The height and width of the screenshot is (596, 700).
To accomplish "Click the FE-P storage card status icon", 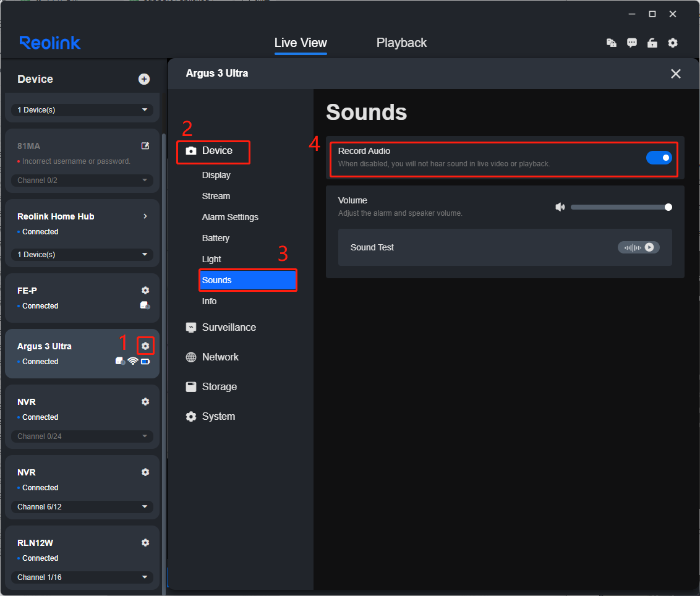I will [x=145, y=305].
